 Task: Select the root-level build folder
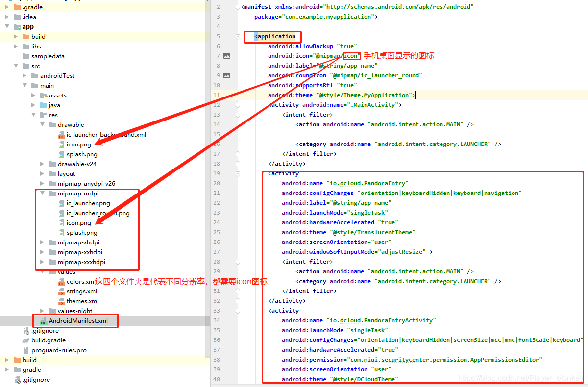point(29,360)
